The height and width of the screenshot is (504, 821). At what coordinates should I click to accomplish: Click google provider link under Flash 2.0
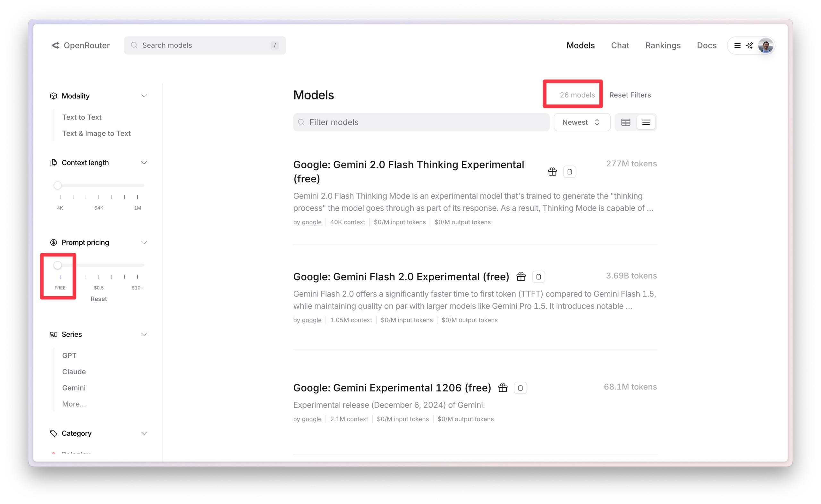click(311, 320)
